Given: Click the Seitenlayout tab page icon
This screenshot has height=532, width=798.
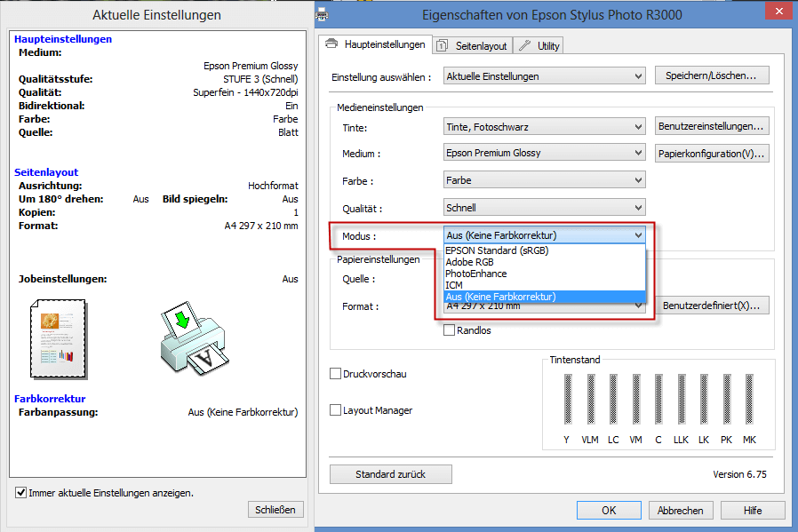Looking at the screenshot, I should click(443, 46).
